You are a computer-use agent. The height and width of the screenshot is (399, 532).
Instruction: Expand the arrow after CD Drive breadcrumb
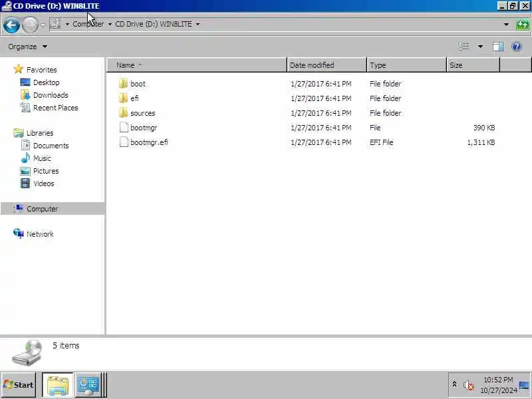pos(198,24)
